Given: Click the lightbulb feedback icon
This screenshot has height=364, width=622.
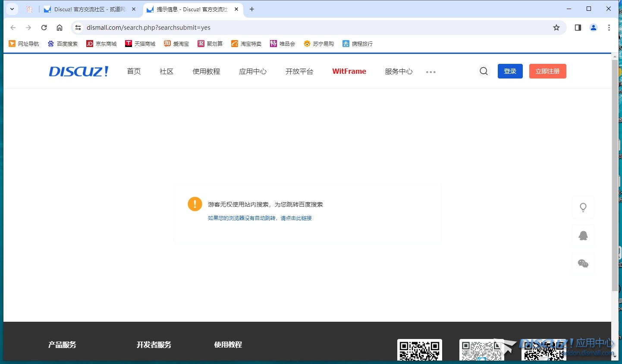Looking at the screenshot, I should coord(583,207).
